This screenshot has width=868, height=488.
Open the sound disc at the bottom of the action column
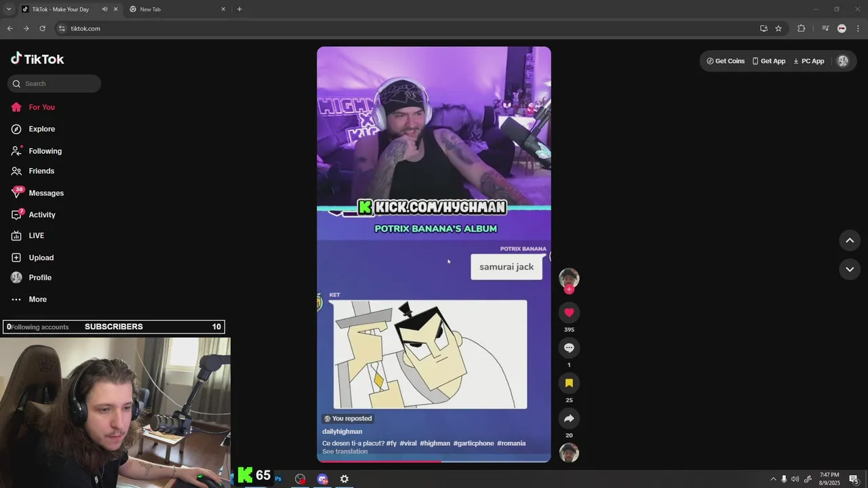[x=569, y=453]
